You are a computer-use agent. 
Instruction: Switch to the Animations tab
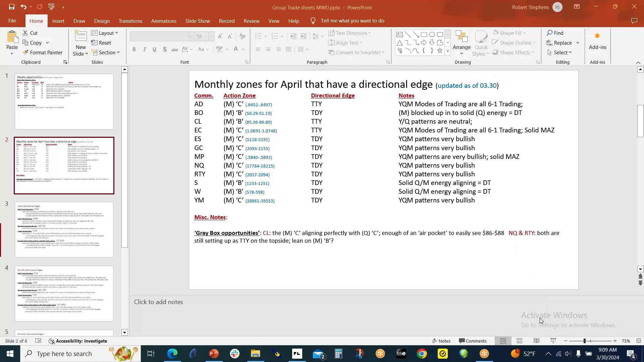pyautogui.click(x=164, y=21)
